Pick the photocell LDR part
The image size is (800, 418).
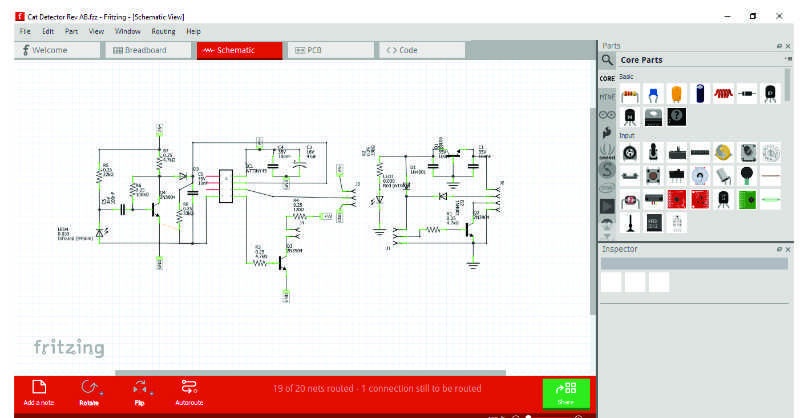pos(630,200)
